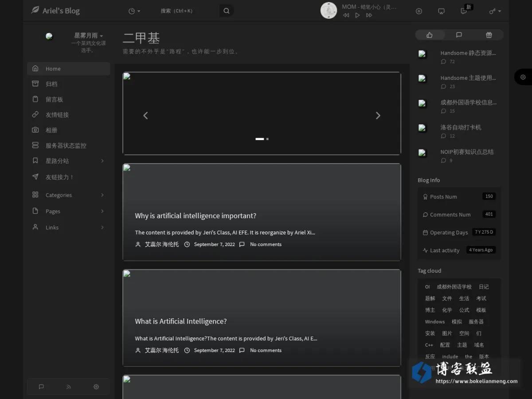The height and width of the screenshot is (399, 532).
Task: Click the user avatar in sidebar
Action: coord(49,36)
